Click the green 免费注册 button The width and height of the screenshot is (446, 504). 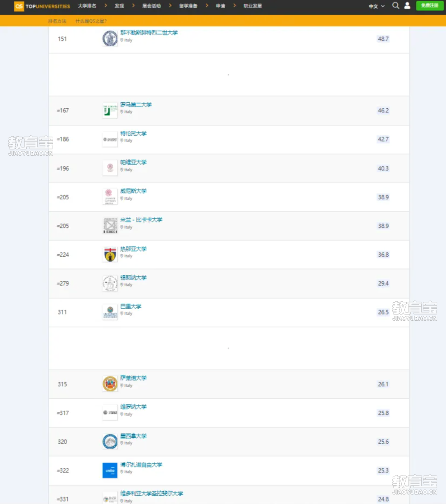pos(429,6)
